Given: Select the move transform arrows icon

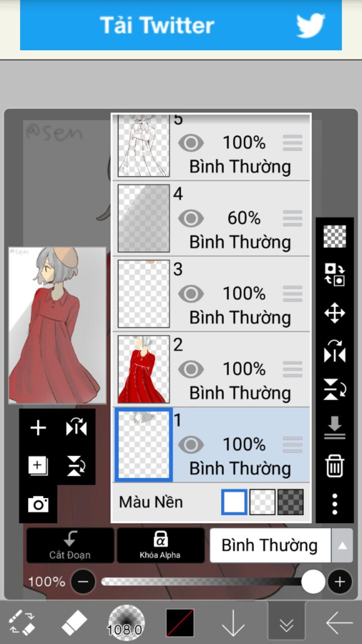Looking at the screenshot, I should 334,313.
